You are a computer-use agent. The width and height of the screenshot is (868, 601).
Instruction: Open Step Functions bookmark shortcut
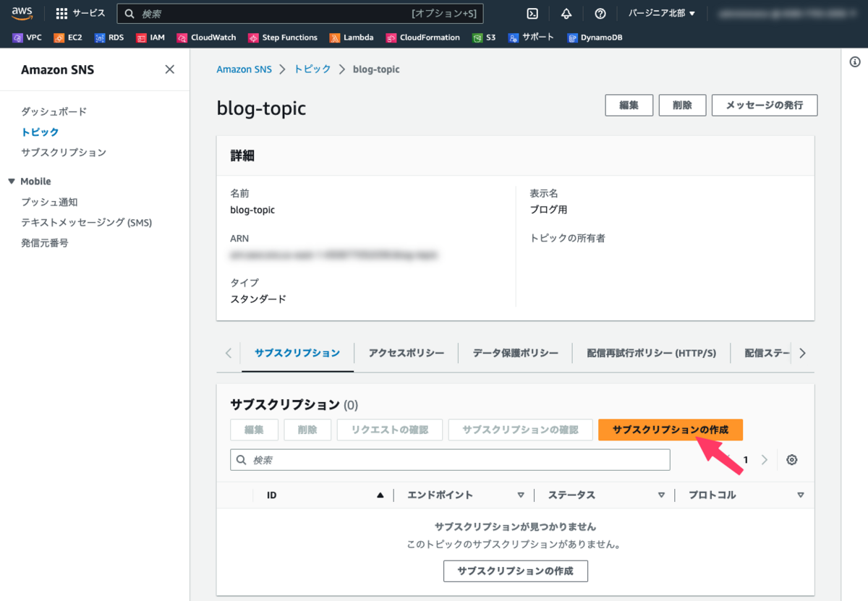283,38
